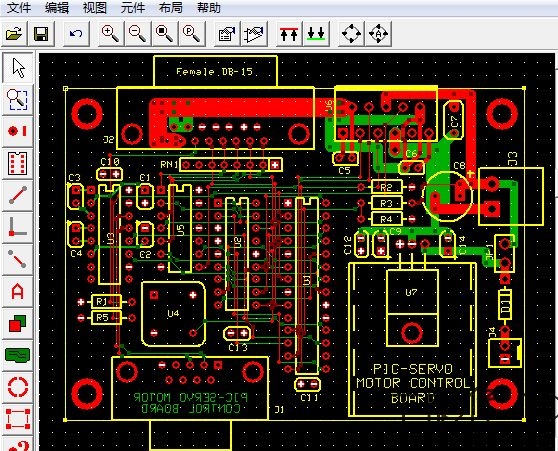Screen dimensions: 558x451
Task: Choose the pad placement tool
Action: (x=18, y=131)
